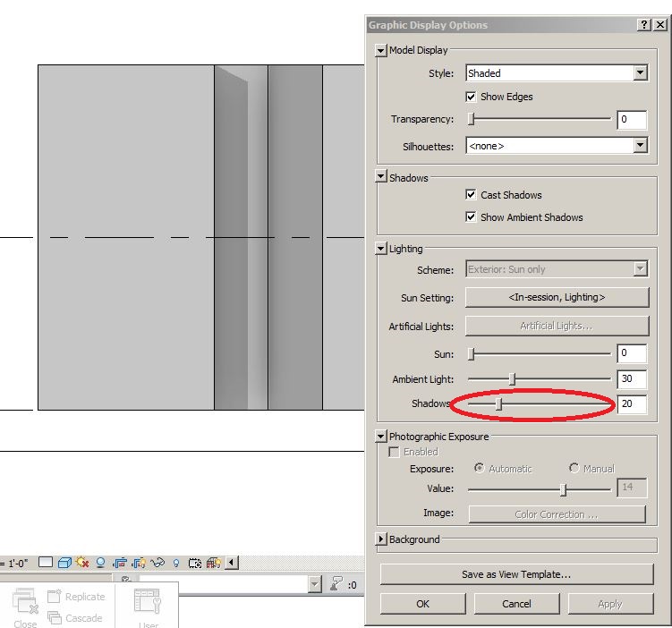Screen dimensions: 672x628
Task: Collapse the Lighting section
Action: point(380,249)
